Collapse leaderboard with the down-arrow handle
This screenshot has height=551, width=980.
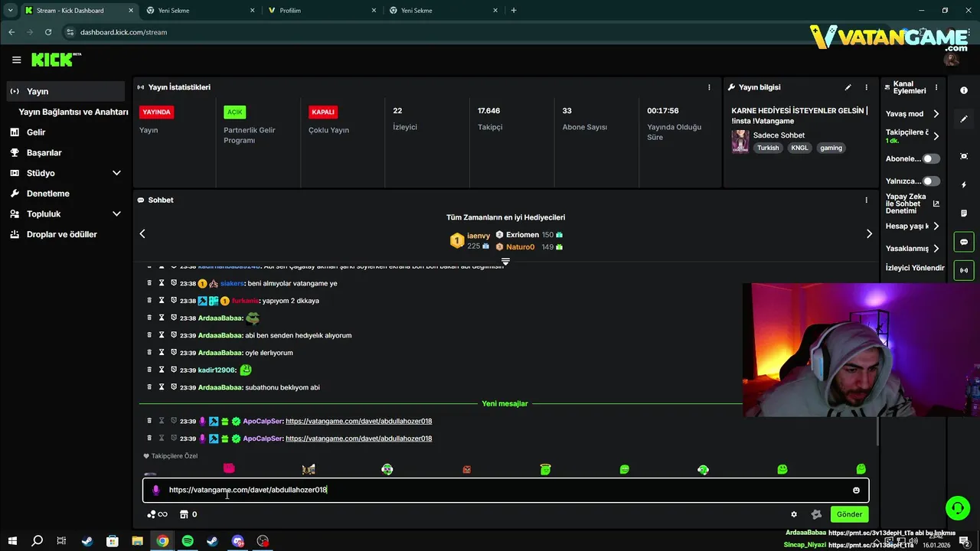click(505, 262)
